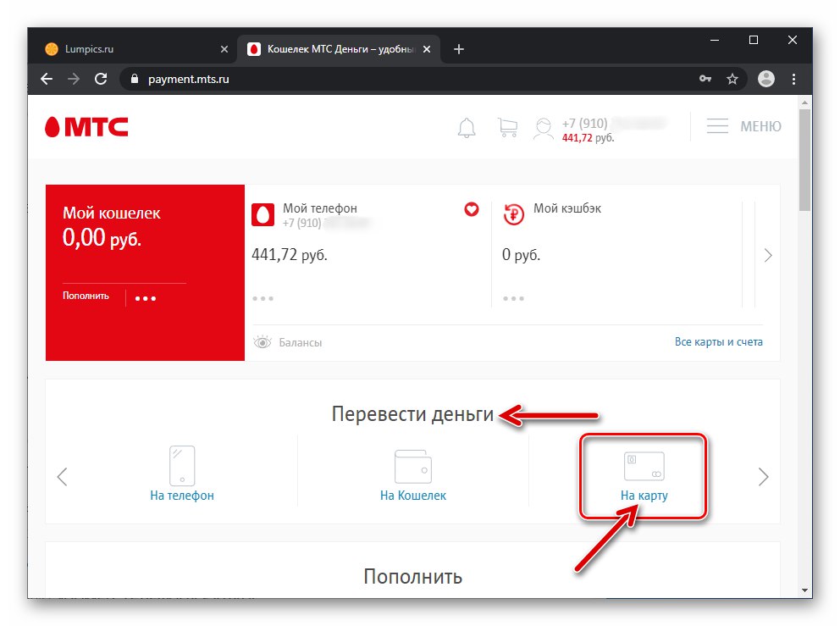
Task: Expand options under Мой кошелек with three dots
Action: (x=146, y=297)
